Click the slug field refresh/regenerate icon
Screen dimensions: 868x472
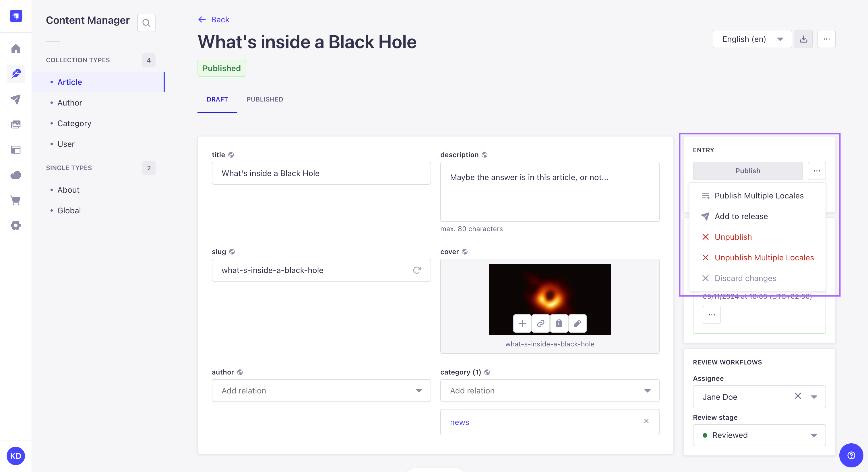(418, 270)
